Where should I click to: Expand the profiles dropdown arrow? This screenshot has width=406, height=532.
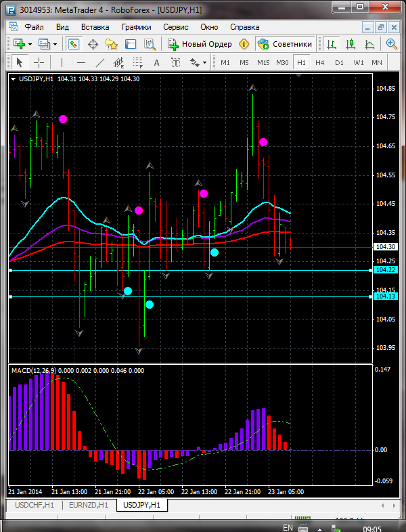55,44
